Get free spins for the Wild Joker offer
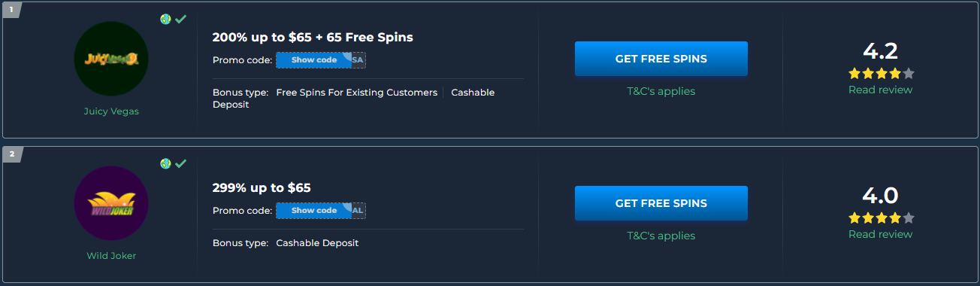Viewport: 980px width, 286px height. pos(661,203)
